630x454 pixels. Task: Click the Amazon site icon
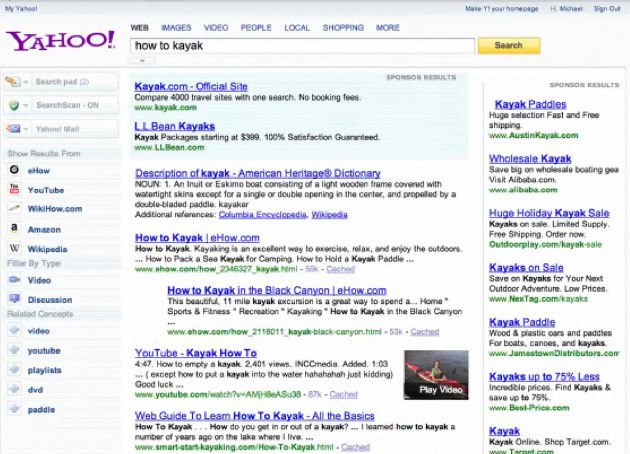click(14, 229)
